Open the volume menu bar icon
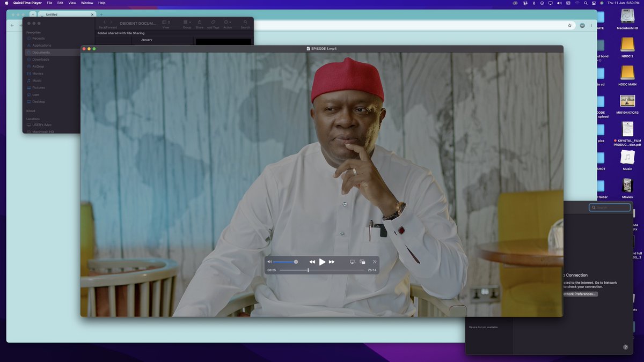This screenshot has height=362, width=644. coord(559,3)
